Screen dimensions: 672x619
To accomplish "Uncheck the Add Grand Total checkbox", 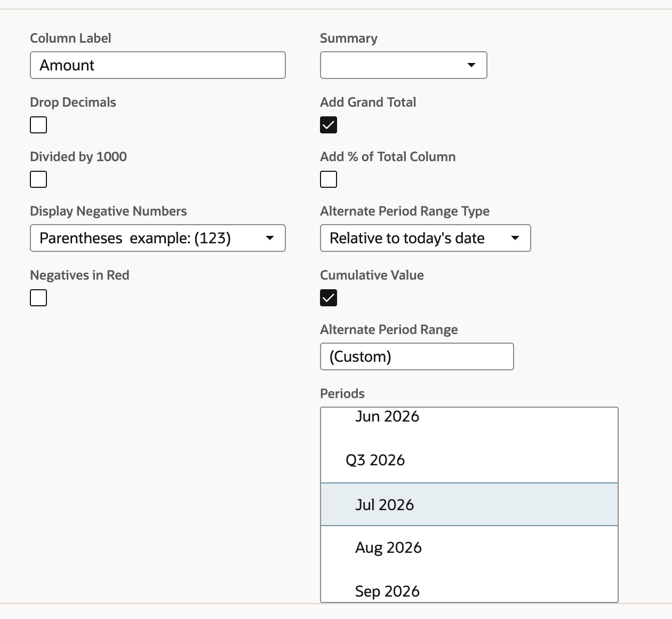I will click(x=329, y=125).
